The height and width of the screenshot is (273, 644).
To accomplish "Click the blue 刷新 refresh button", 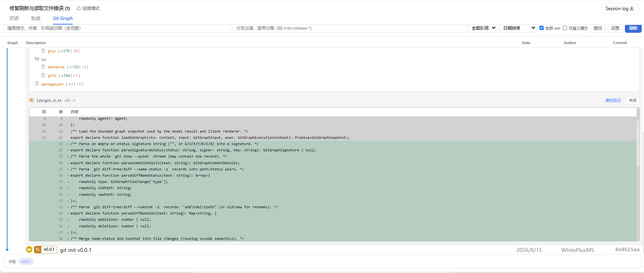I will pyautogui.click(x=633, y=28).
